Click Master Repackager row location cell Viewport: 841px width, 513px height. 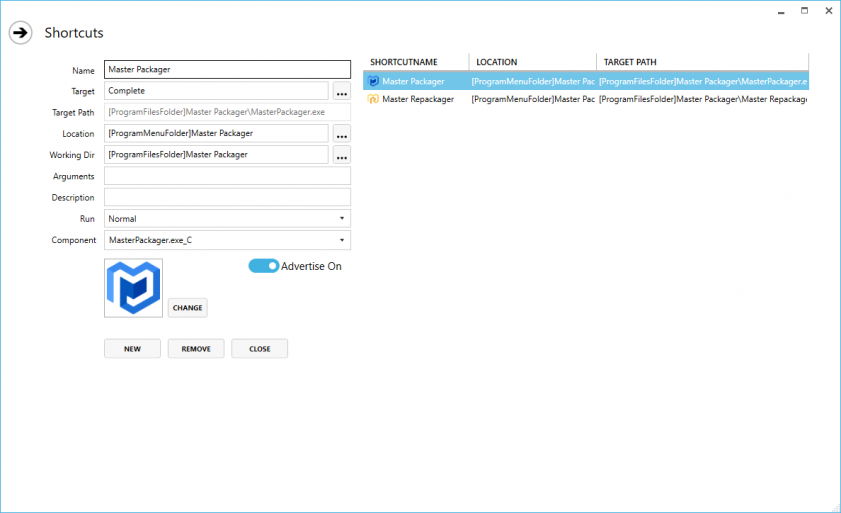tap(533, 99)
